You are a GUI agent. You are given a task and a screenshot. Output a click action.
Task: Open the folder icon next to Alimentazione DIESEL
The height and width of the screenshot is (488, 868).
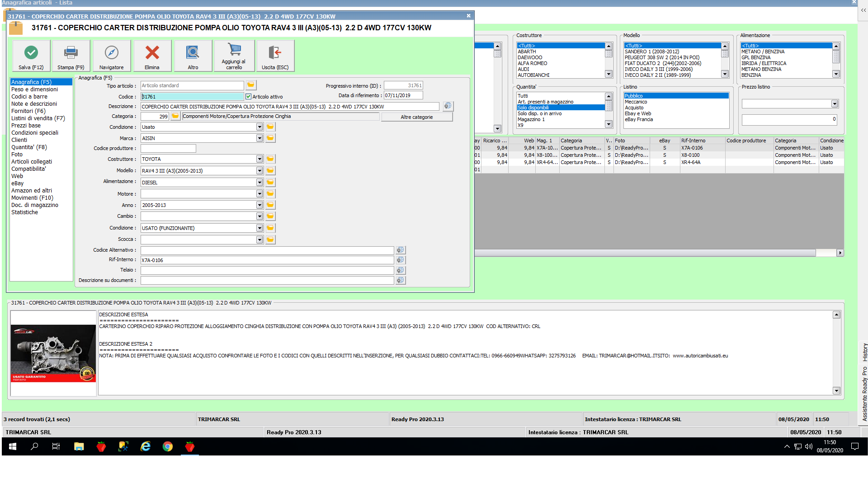(270, 182)
